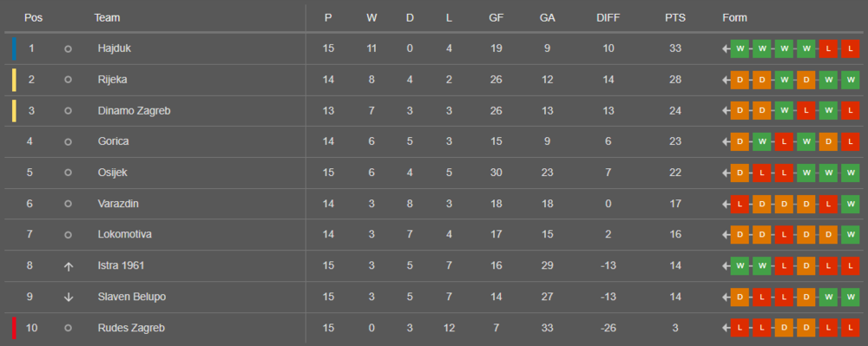This screenshot has width=868, height=346.
Task: Click the blue marker beside position 1
Action: point(15,49)
